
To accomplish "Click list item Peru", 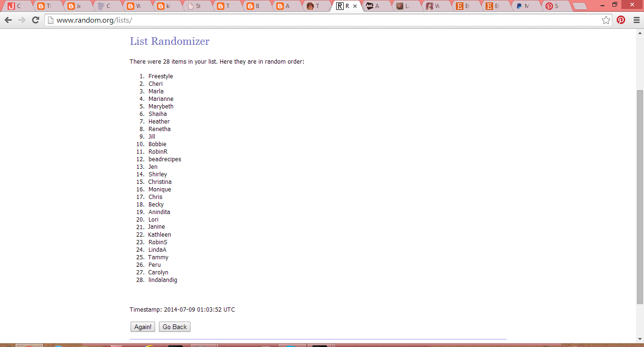I will click(155, 265).
